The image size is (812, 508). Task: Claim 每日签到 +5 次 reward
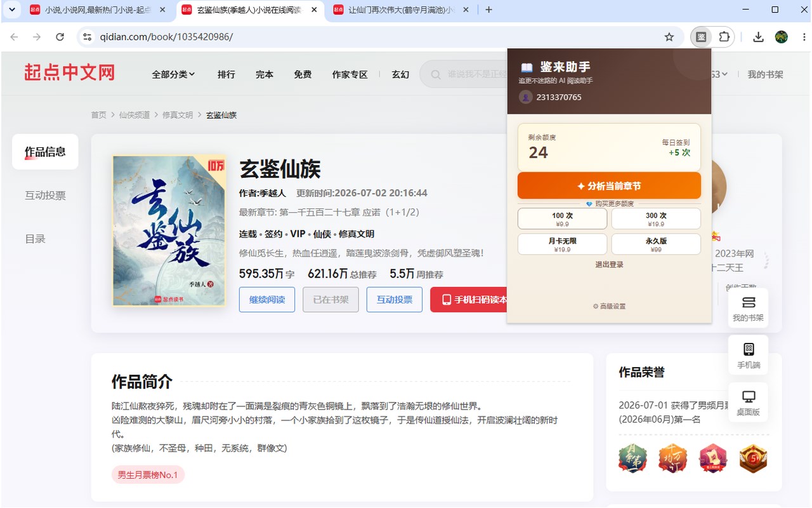click(676, 148)
